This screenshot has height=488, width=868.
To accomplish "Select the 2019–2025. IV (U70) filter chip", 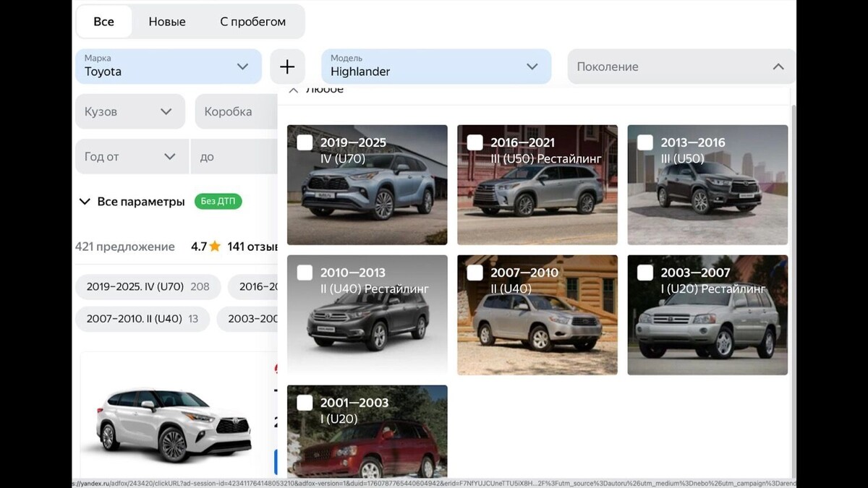I will coord(148,287).
